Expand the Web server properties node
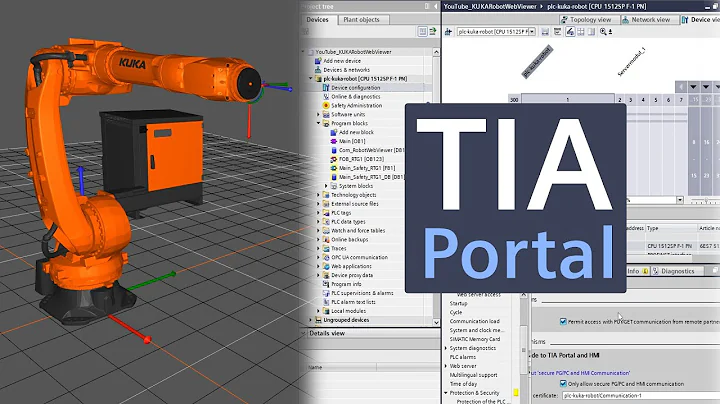 446,366
